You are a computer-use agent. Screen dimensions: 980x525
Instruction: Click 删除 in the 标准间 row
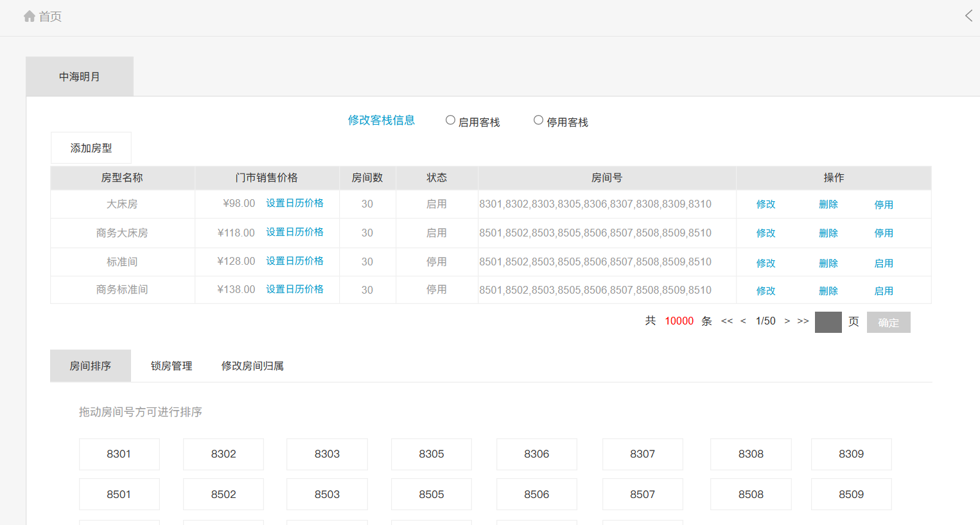(x=828, y=263)
